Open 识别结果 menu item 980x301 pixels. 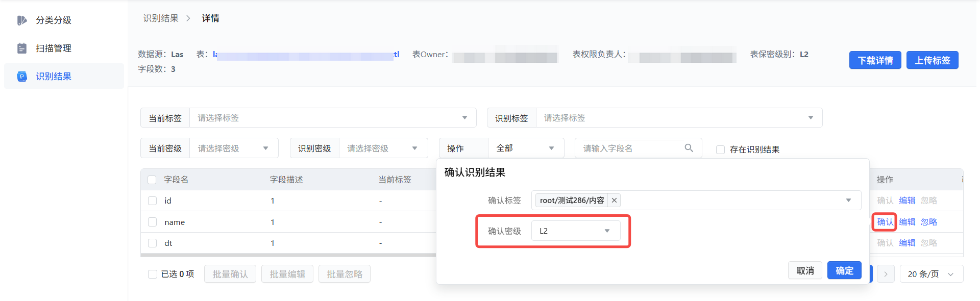click(64, 77)
